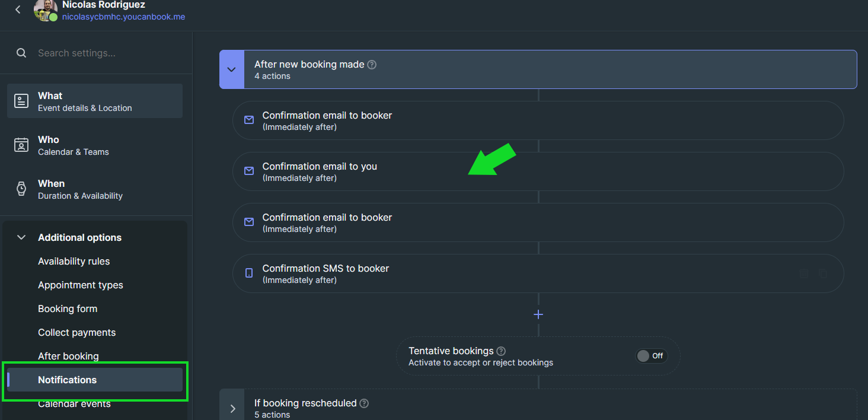Go to Availability rules
The image size is (868, 420).
point(74,261)
